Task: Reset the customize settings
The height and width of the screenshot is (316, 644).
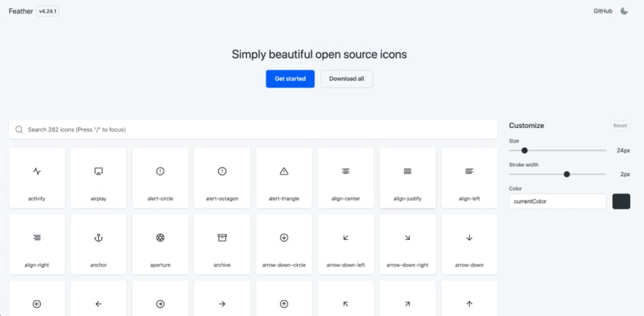Action: pyautogui.click(x=620, y=126)
